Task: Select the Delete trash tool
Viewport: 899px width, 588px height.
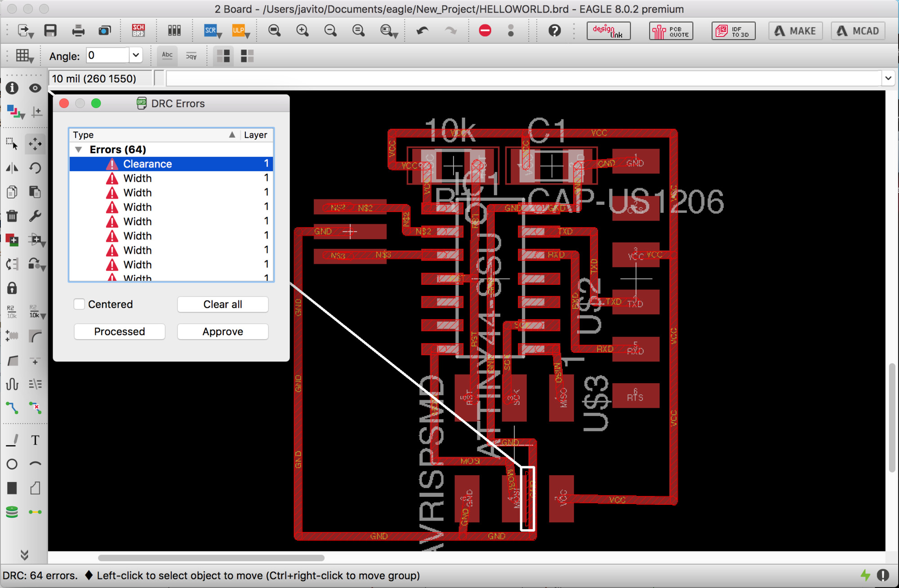Action: tap(12, 216)
